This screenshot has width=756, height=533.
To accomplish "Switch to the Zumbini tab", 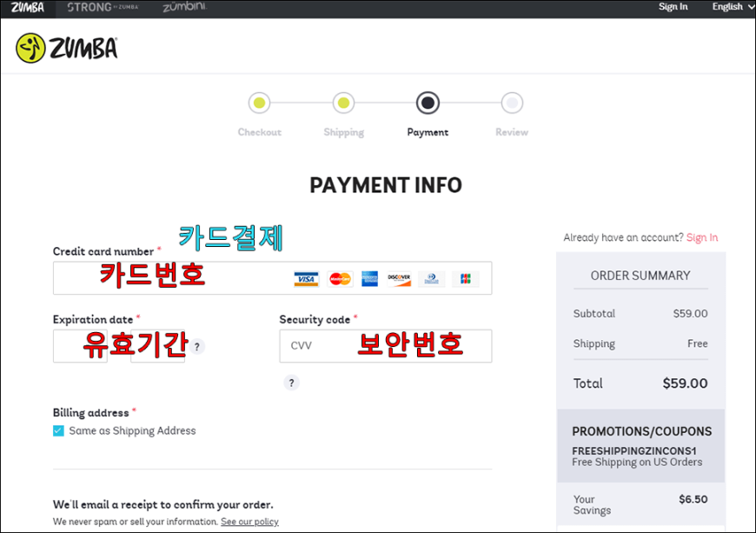I will (185, 7).
